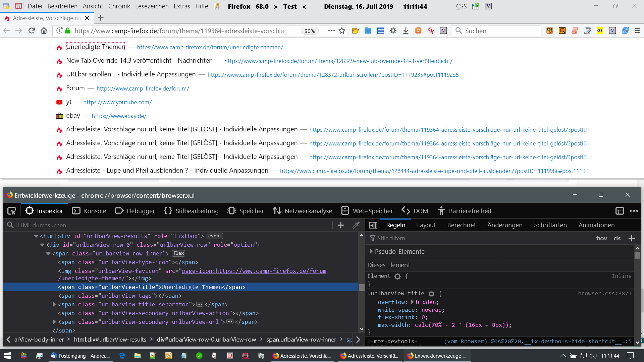Click the add new node plus icon

click(341, 225)
